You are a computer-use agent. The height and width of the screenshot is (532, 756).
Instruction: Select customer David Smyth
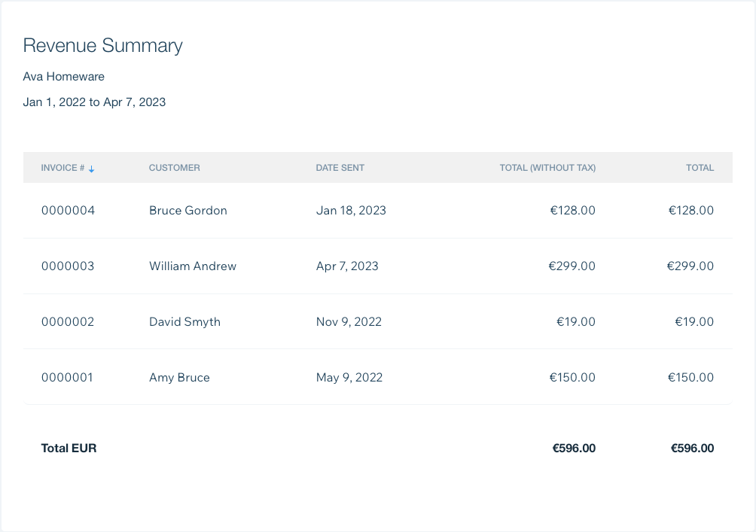pyautogui.click(x=184, y=322)
